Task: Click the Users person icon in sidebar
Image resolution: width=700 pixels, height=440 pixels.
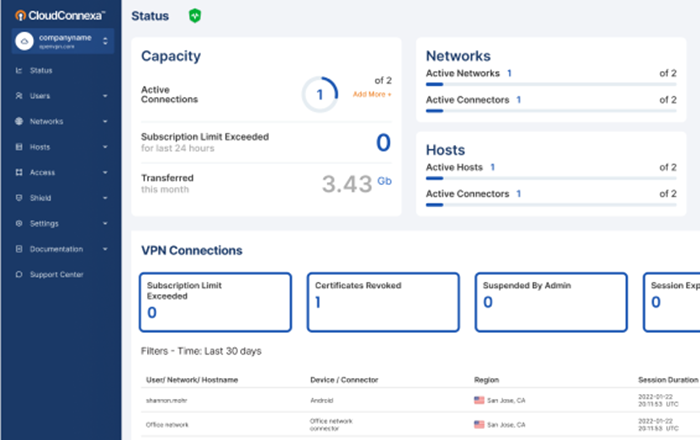Action: click(19, 96)
